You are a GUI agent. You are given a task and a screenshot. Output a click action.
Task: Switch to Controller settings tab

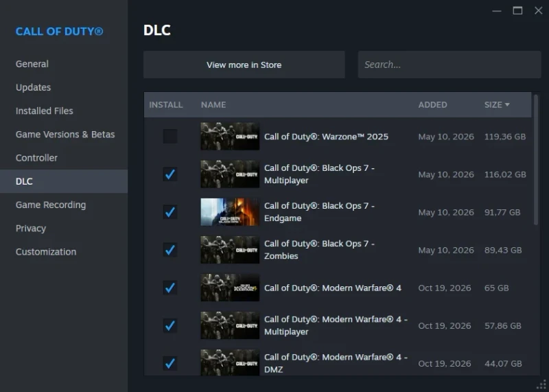tap(64, 158)
